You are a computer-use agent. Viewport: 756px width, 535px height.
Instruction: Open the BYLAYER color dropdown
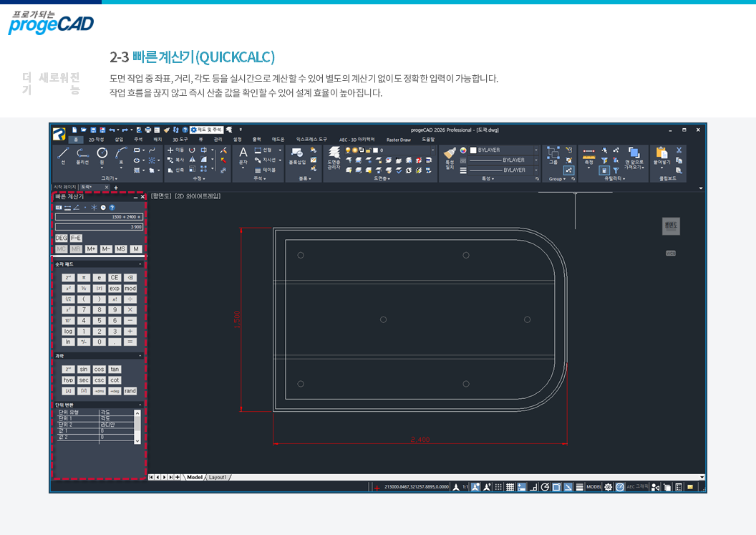pyautogui.click(x=535, y=150)
